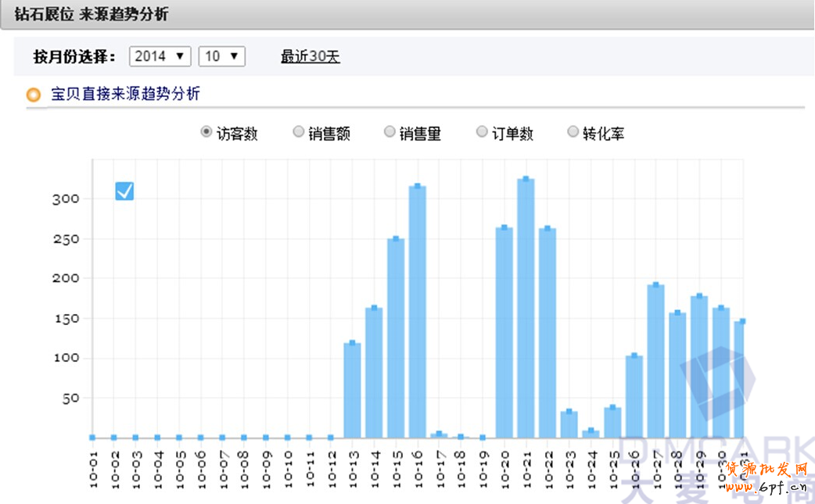Image resolution: width=815 pixels, height=504 pixels.
Task: Click the small bar for 10-23
Action: (x=569, y=425)
